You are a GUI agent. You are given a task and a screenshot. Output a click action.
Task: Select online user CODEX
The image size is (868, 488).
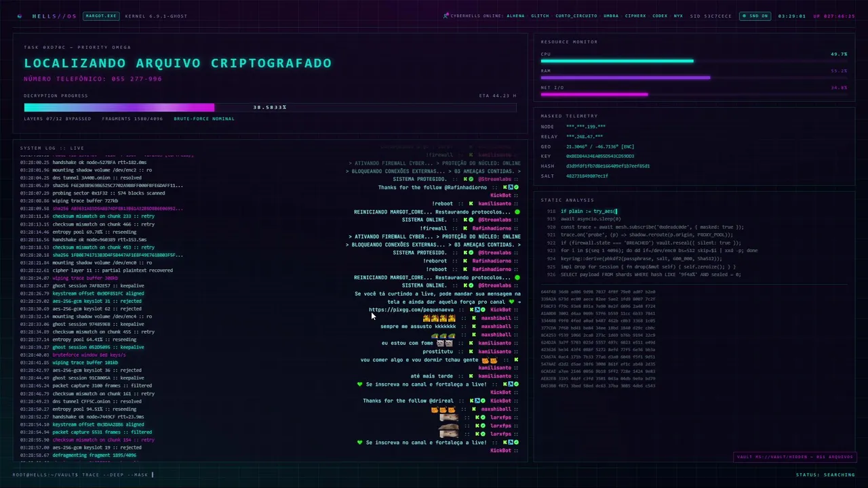660,16
